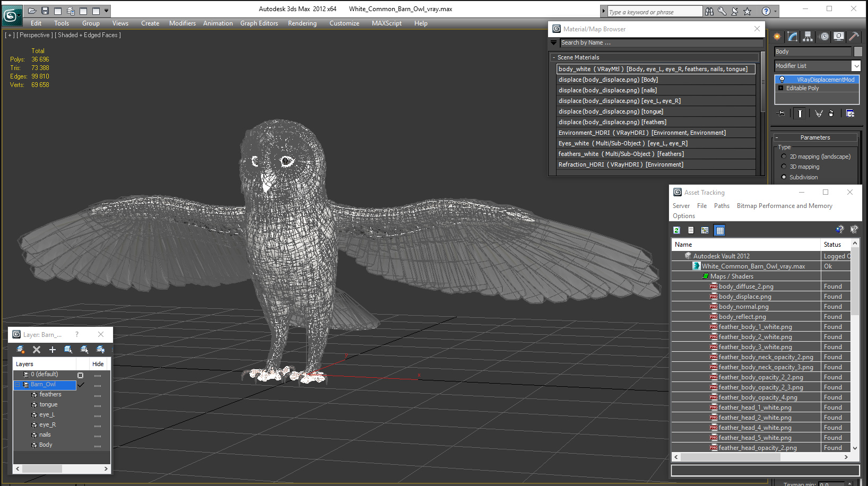Open the Modifier List dropdown
The width and height of the screenshot is (868, 486).
[856, 66]
